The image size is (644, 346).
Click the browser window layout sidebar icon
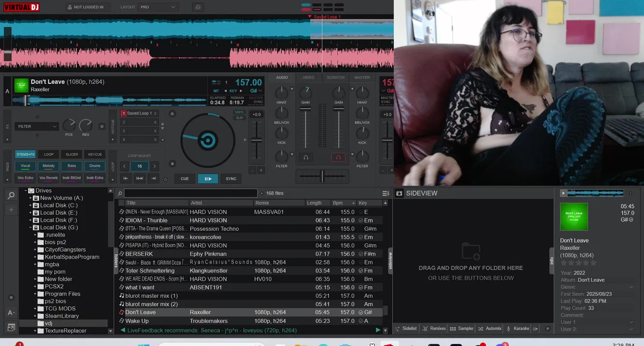[11, 327]
